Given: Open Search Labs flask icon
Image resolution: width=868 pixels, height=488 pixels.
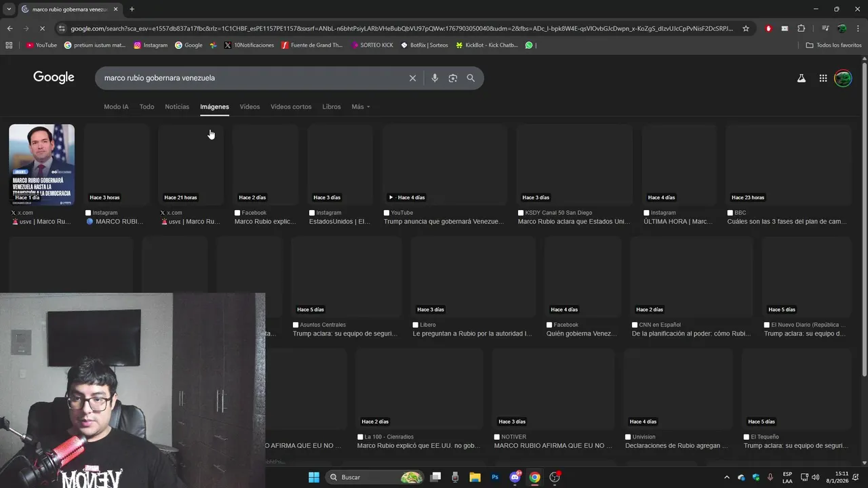Looking at the screenshot, I should click(802, 78).
